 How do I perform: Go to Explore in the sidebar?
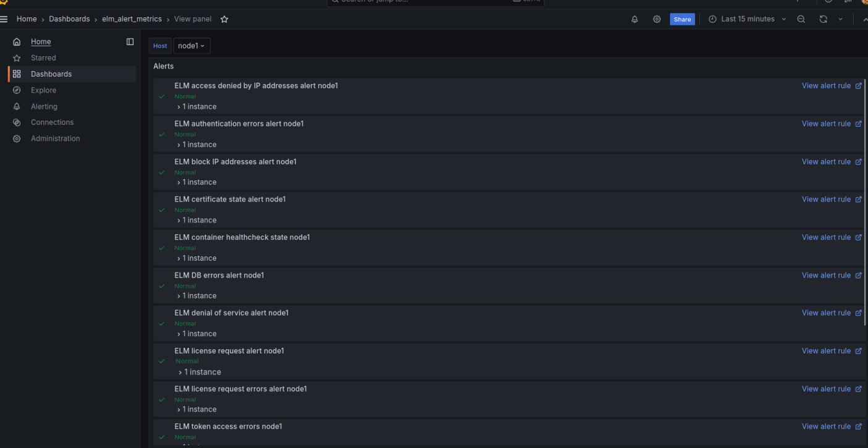coord(43,90)
